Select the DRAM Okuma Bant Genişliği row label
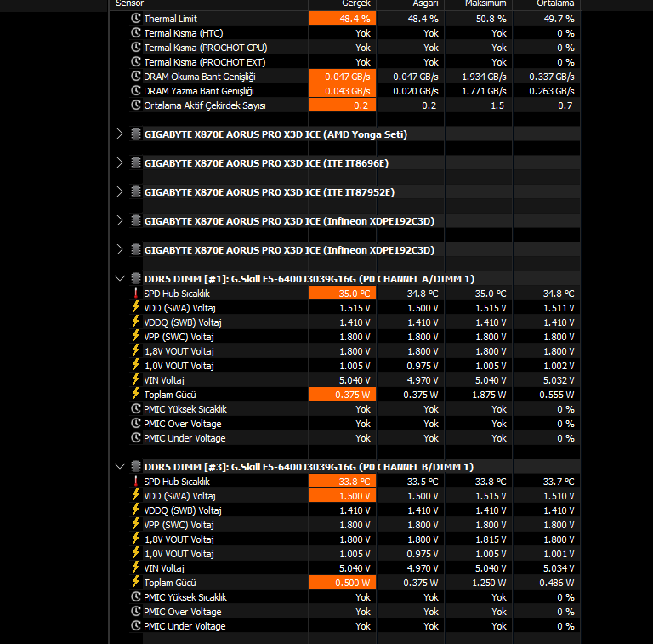The height and width of the screenshot is (644, 653). (x=200, y=77)
